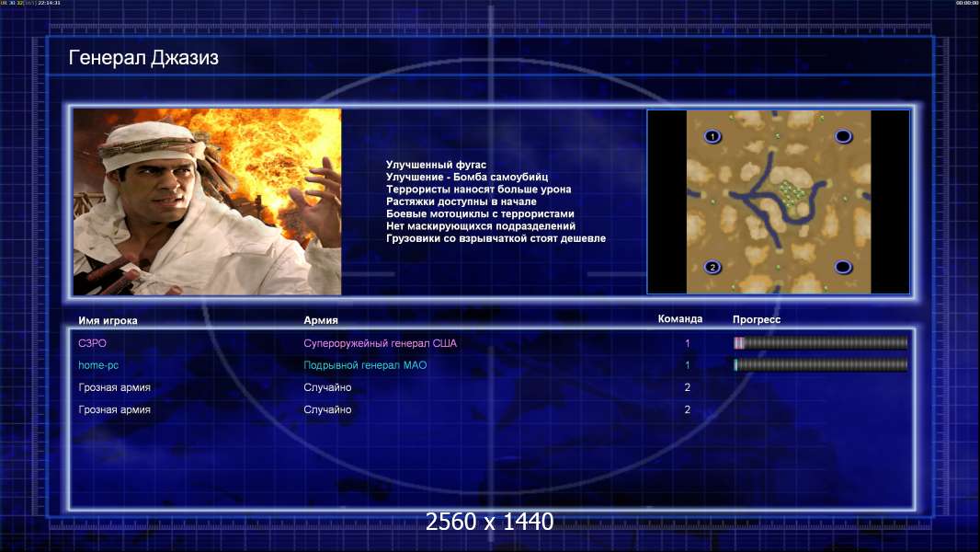Click 'Супероружейный генерал США' army entry
This screenshot has height=552, width=980.
[380, 343]
